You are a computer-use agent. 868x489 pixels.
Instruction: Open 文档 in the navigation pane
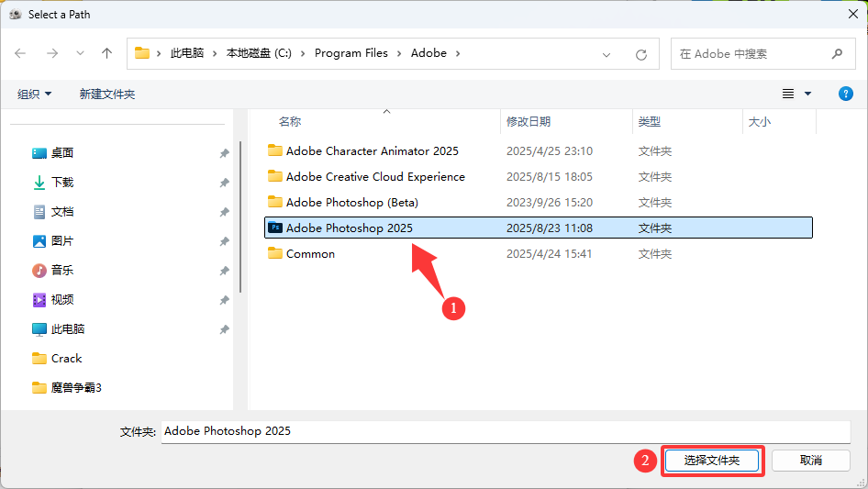pos(62,212)
